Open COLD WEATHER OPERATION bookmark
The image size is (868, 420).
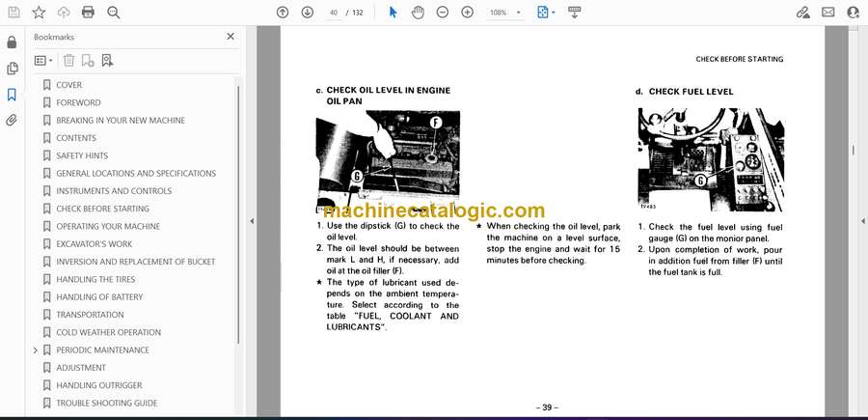(x=108, y=332)
